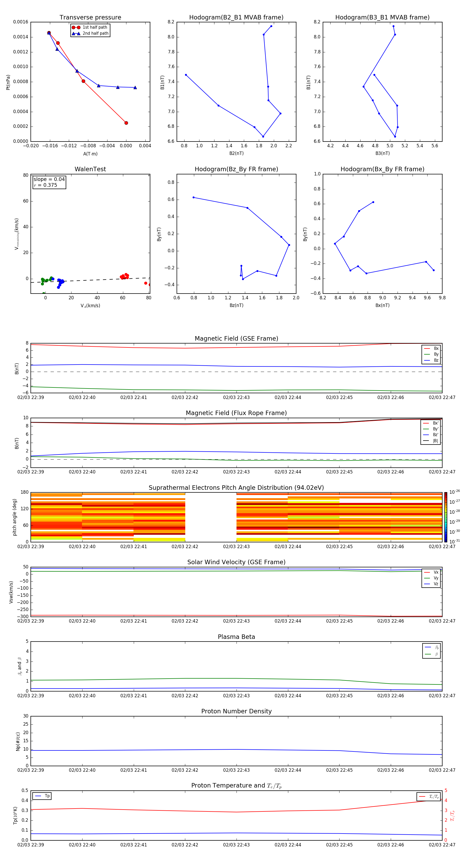473x868 pixels.
Task: Click the WalenTest plot title
Action: [90, 169]
